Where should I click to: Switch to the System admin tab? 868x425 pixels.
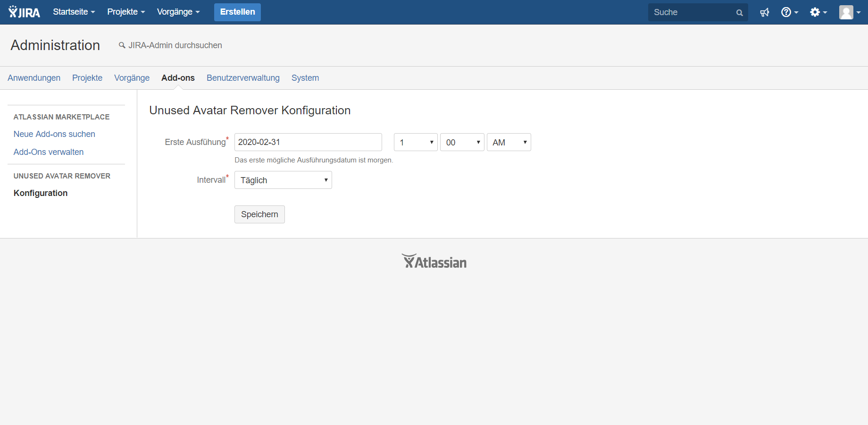click(305, 78)
